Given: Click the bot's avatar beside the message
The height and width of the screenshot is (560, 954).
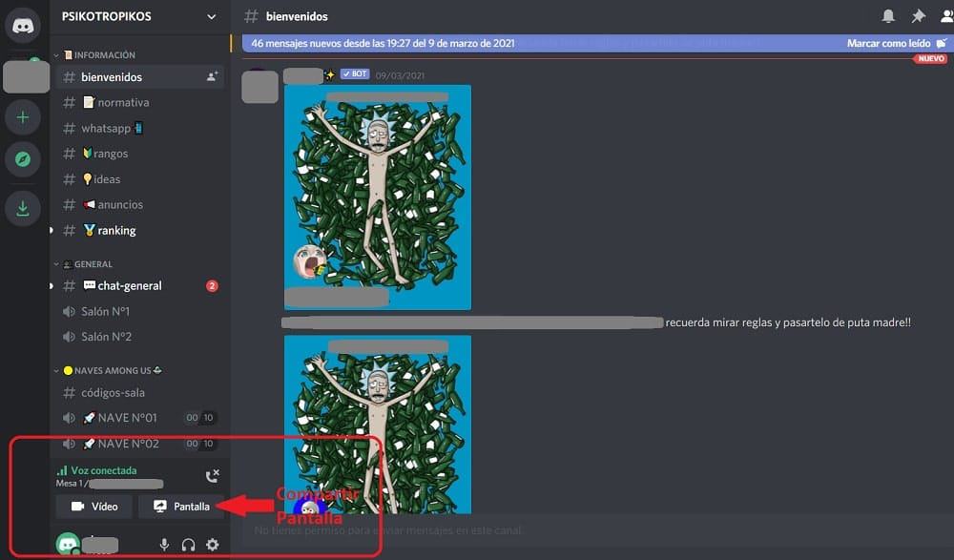Looking at the screenshot, I should click(x=260, y=87).
